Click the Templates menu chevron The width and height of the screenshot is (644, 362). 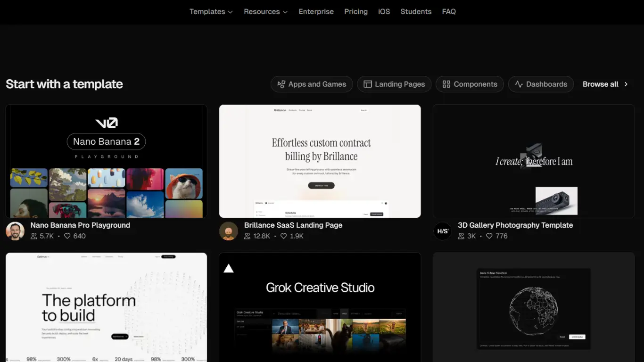coord(230,12)
